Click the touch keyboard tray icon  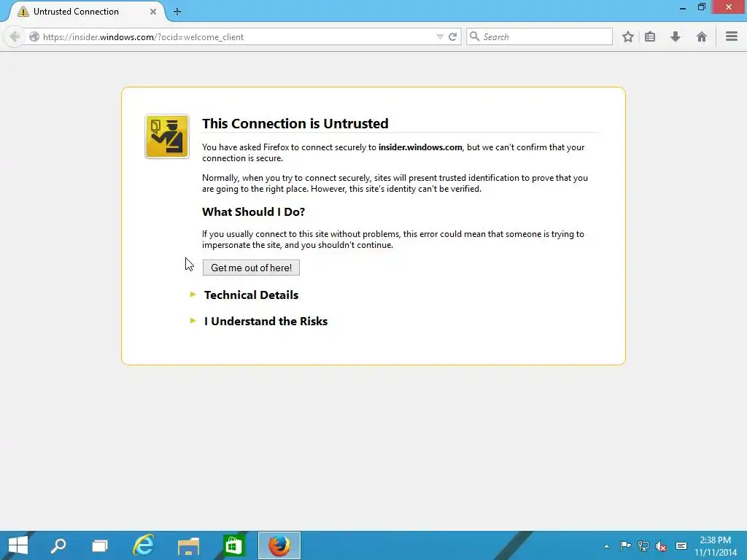pos(681,545)
